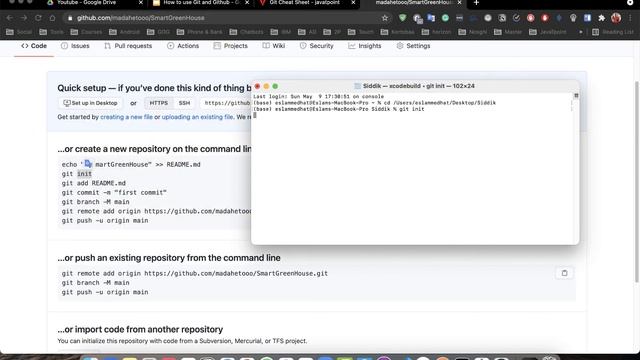Click the terminal scrollback marker icon

coord(576,96)
